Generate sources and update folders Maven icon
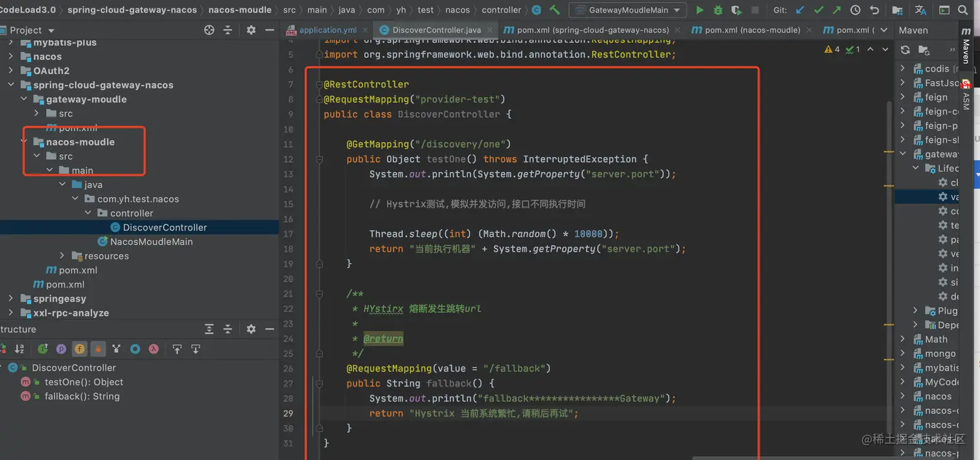 tap(924, 49)
